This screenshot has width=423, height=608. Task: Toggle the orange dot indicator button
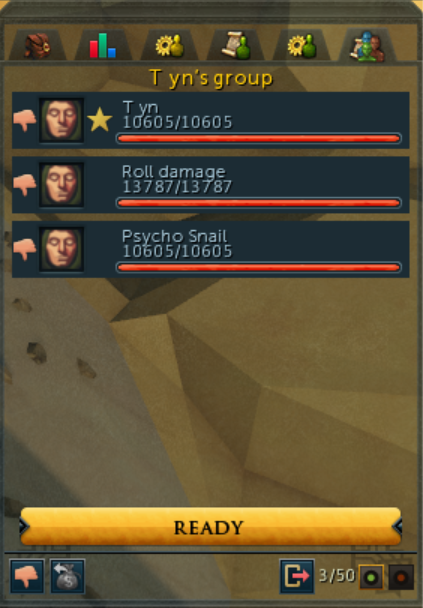tap(401, 577)
